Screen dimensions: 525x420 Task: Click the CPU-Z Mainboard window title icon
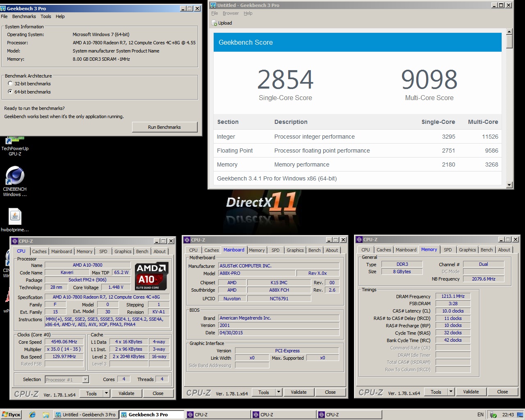pyautogui.click(x=187, y=240)
